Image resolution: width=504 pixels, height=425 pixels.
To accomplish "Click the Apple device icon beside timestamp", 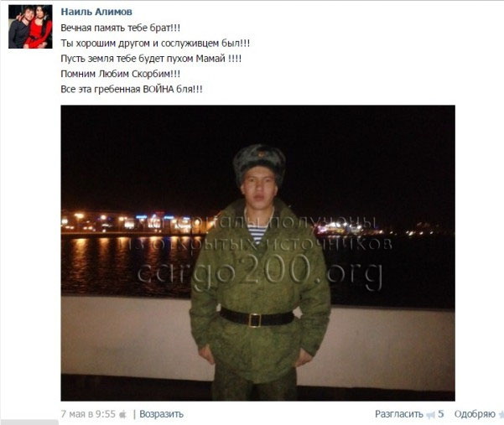I will click(x=122, y=414).
